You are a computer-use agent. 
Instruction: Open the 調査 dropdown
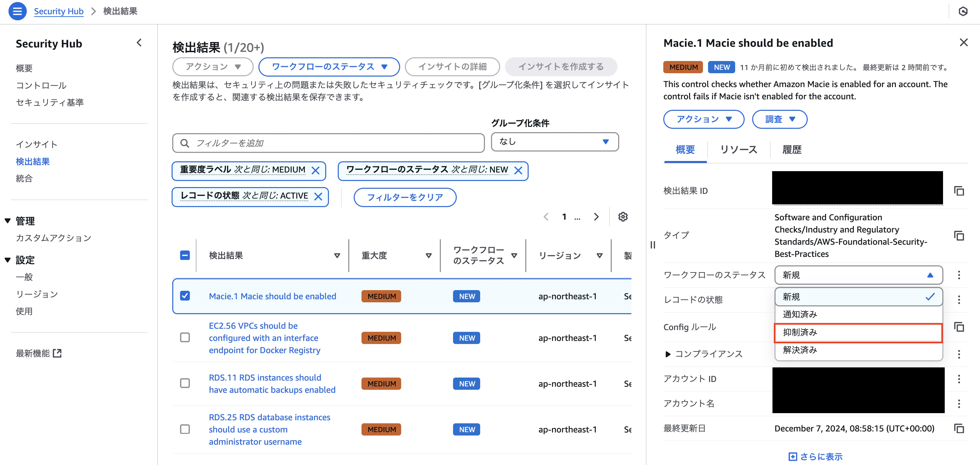click(780, 119)
